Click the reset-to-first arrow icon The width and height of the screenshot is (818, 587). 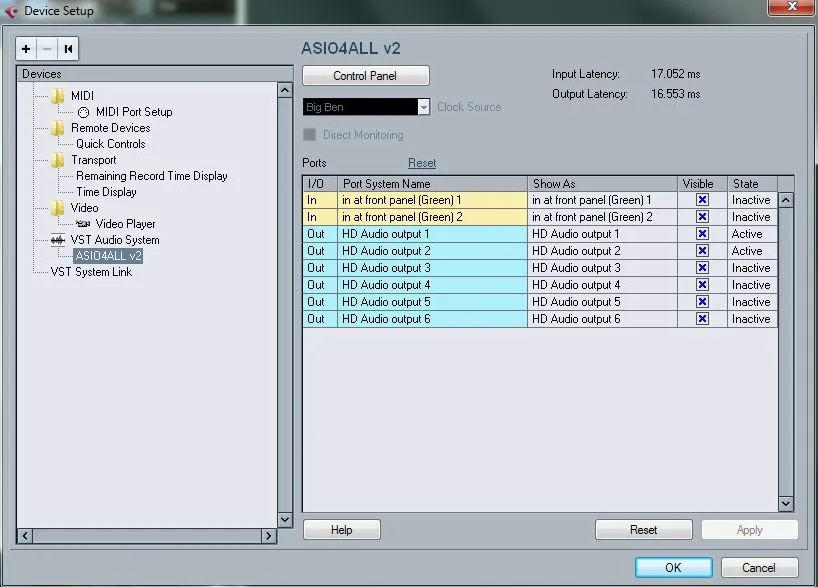[67, 48]
